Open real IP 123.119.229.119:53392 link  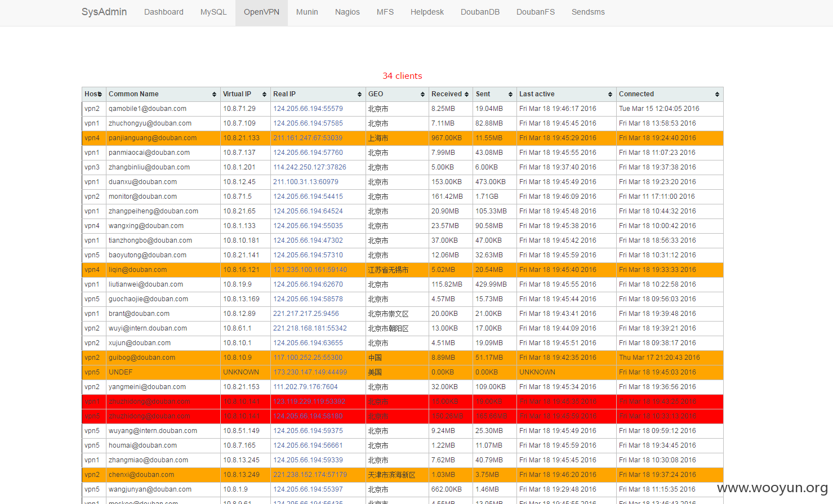pyautogui.click(x=310, y=402)
